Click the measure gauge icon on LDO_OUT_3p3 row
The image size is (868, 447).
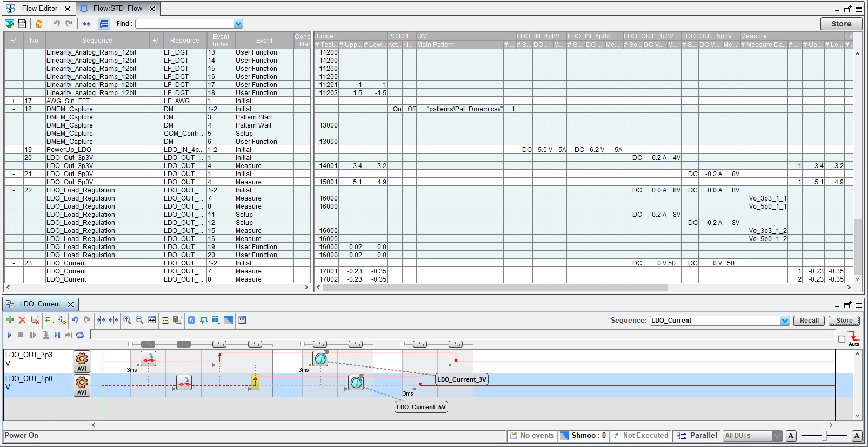click(321, 358)
